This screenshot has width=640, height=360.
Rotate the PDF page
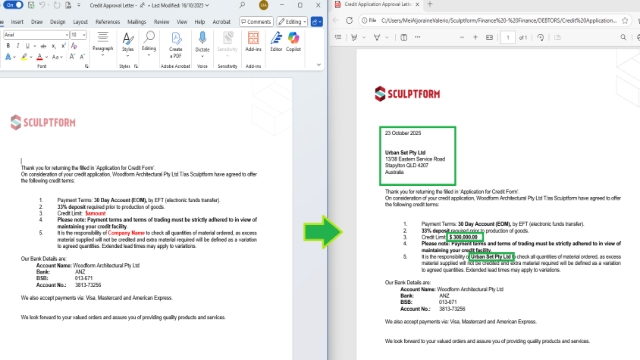point(540,38)
